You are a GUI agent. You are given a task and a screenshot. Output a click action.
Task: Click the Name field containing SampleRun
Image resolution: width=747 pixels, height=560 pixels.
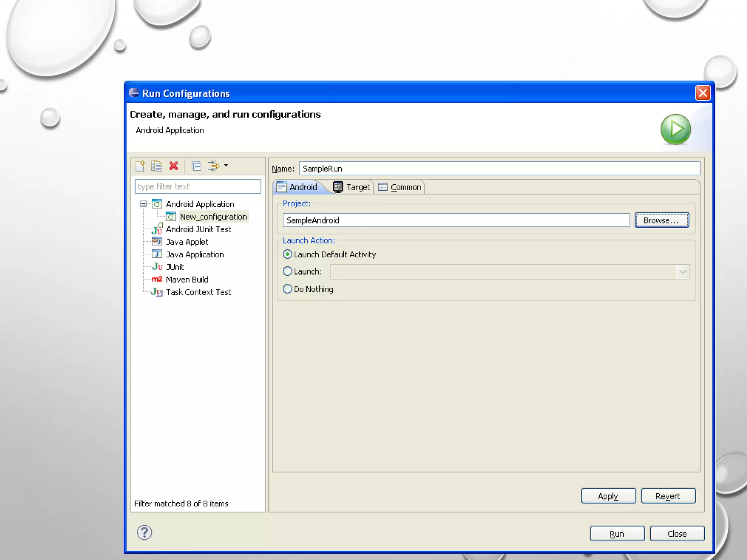click(500, 168)
